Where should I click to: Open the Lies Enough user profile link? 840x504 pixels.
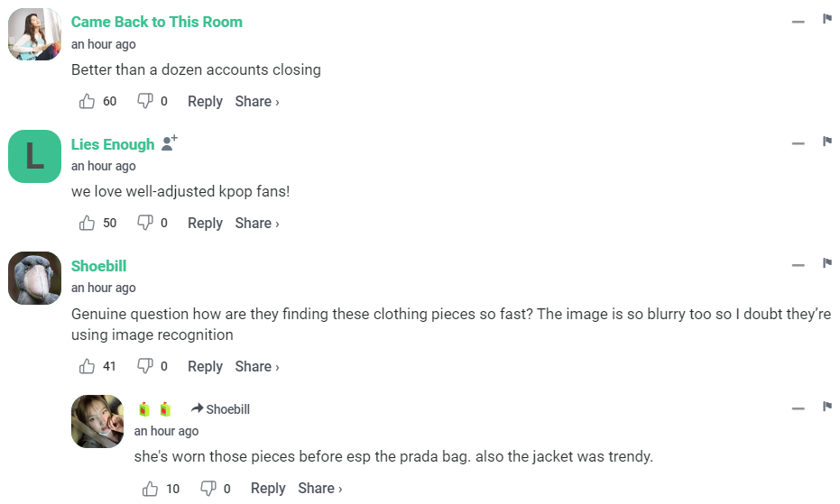tap(113, 144)
